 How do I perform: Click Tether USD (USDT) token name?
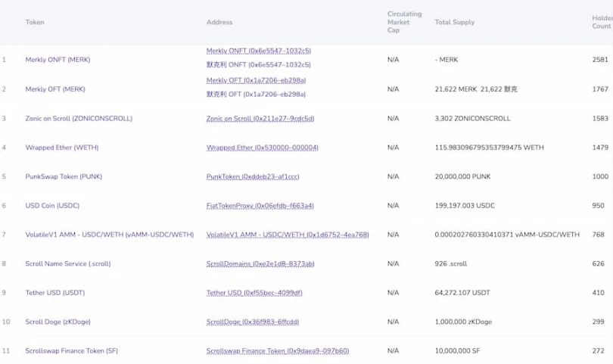[55, 293]
